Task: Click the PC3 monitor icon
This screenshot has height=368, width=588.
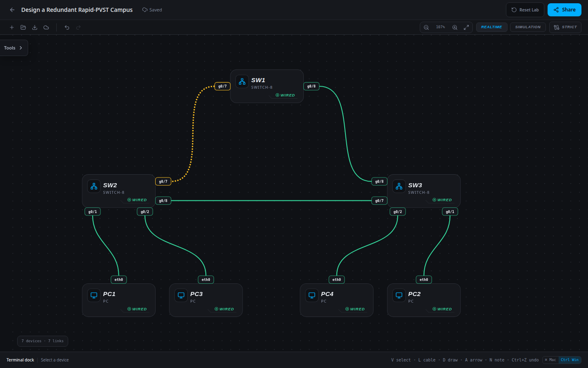Action: [x=181, y=295]
